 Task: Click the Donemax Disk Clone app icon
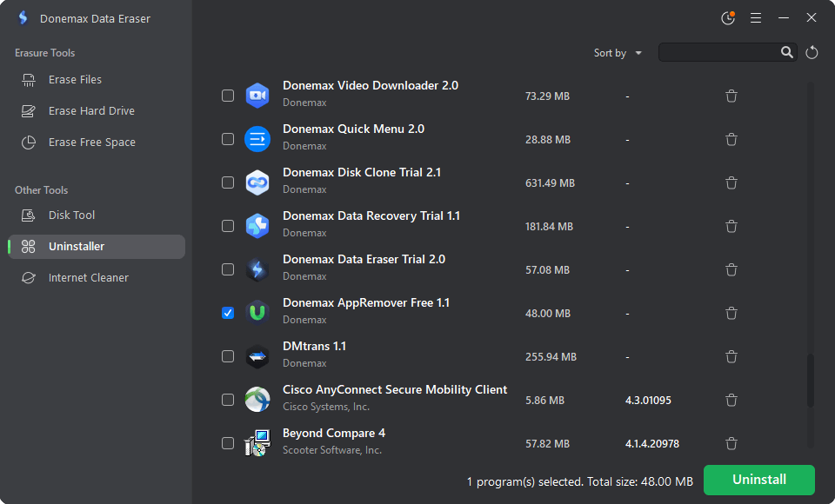257,182
